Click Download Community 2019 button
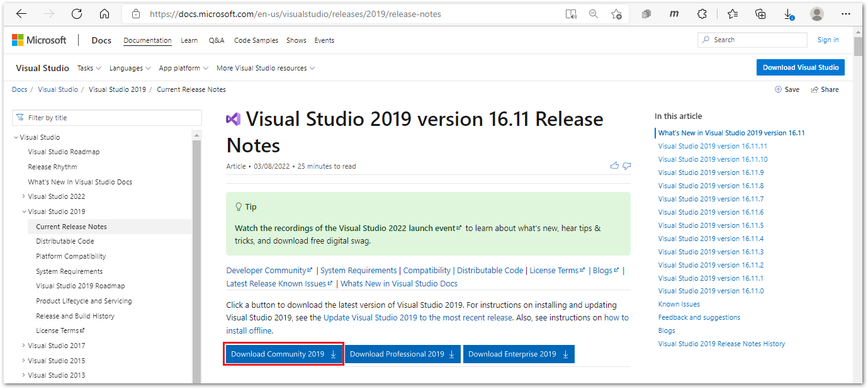The height and width of the screenshot is (389, 868). coord(284,354)
